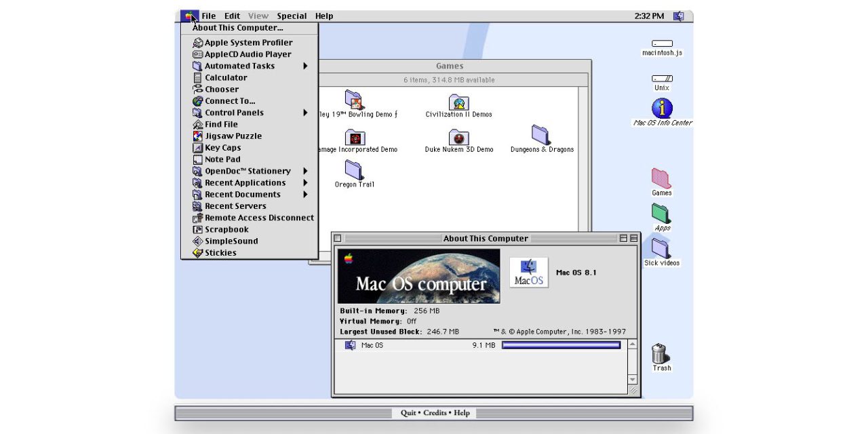Image resolution: width=868 pixels, height=434 pixels.
Task: Open the Trash on the desktop
Action: click(661, 354)
